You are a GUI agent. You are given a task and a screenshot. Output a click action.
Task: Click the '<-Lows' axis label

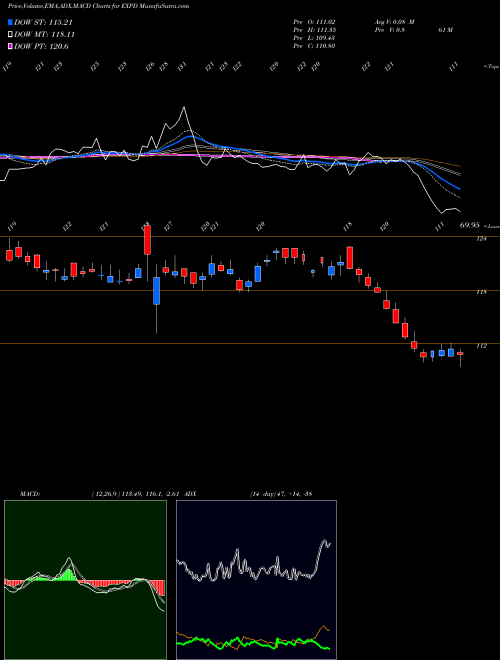click(x=491, y=226)
